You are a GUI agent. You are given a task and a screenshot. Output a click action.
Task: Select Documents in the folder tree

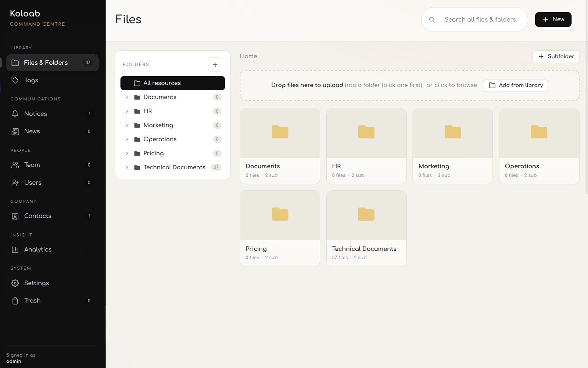tap(173, 97)
